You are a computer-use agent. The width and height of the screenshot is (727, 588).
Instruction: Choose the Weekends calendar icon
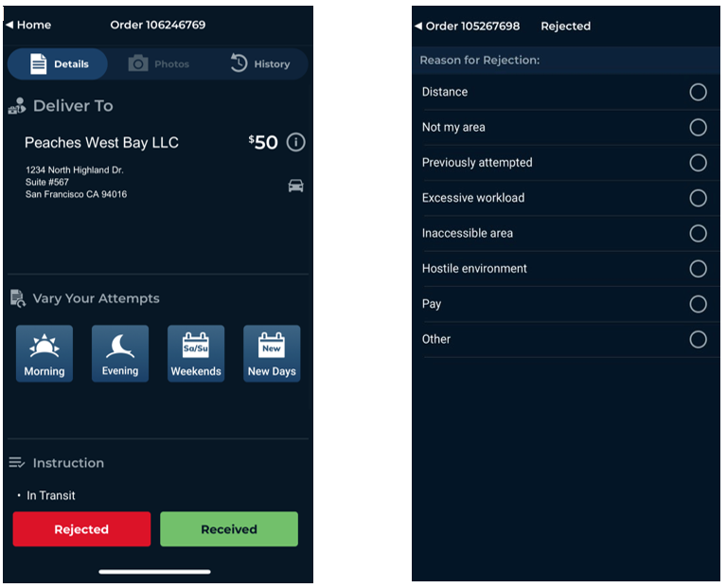tap(196, 353)
